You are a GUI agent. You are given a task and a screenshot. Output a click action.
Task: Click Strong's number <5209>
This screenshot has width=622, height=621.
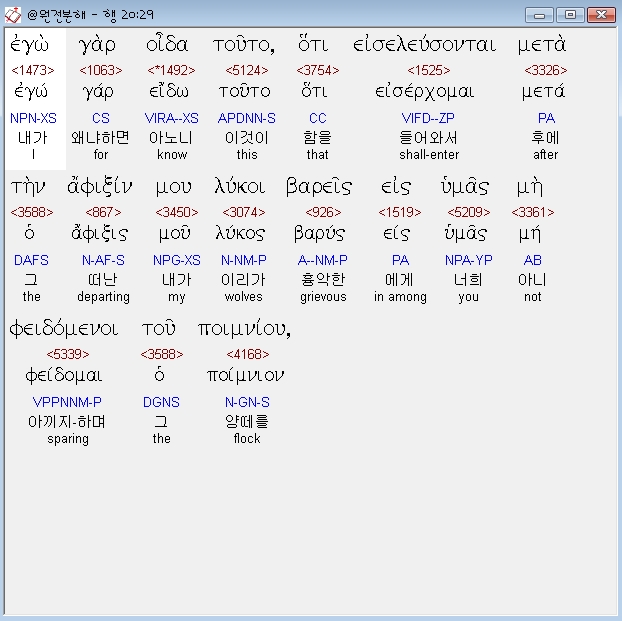click(x=469, y=212)
